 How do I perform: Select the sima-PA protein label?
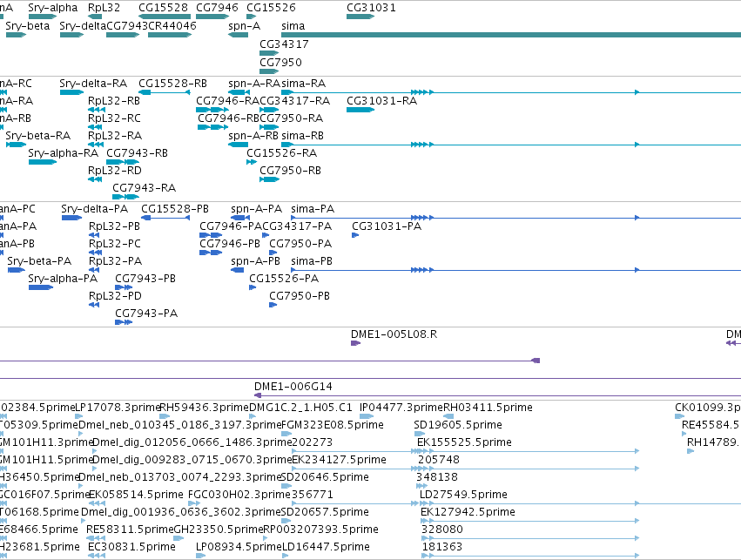pos(313,209)
